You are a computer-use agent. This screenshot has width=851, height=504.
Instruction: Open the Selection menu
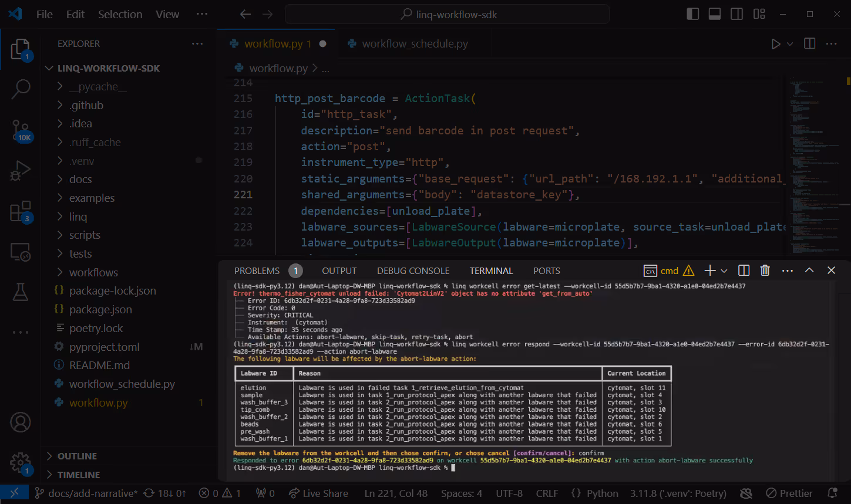tap(120, 13)
